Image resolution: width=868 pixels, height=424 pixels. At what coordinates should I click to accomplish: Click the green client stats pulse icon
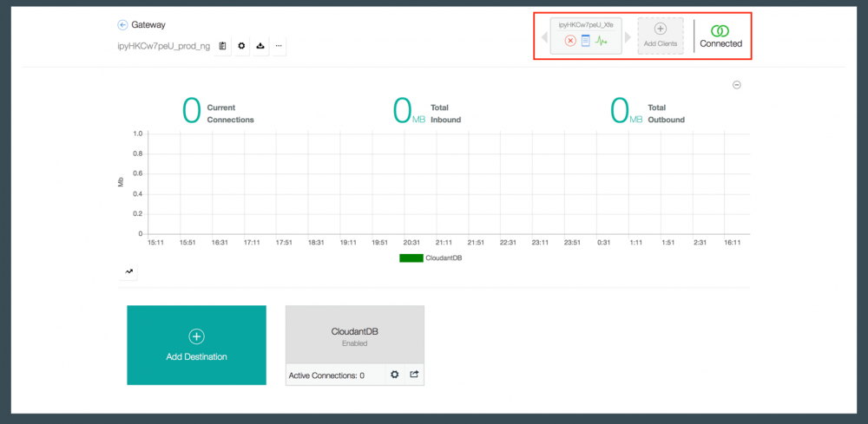602,41
